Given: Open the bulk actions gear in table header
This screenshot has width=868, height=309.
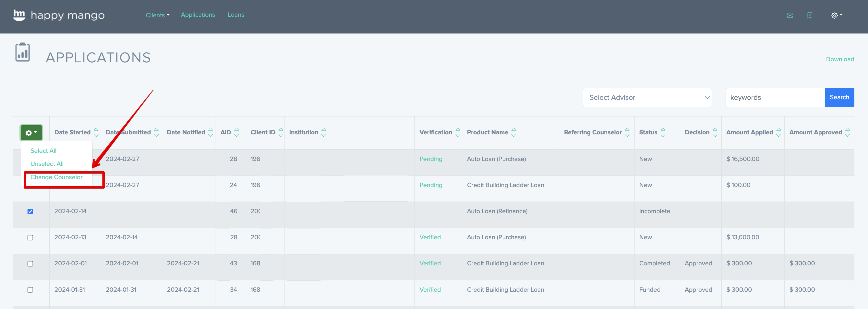Looking at the screenshot, I should coord(31,132).
